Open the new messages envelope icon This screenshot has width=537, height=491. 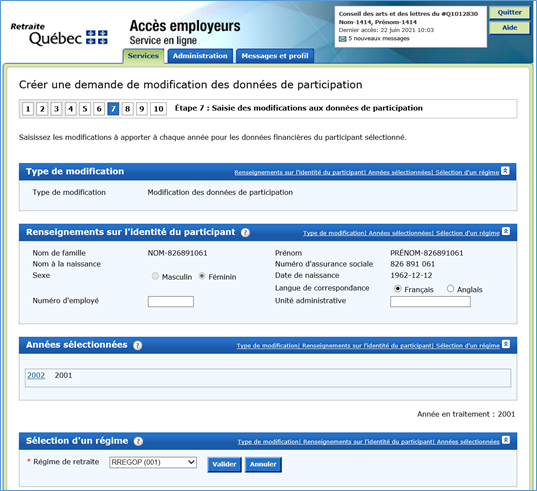point(342,39)
